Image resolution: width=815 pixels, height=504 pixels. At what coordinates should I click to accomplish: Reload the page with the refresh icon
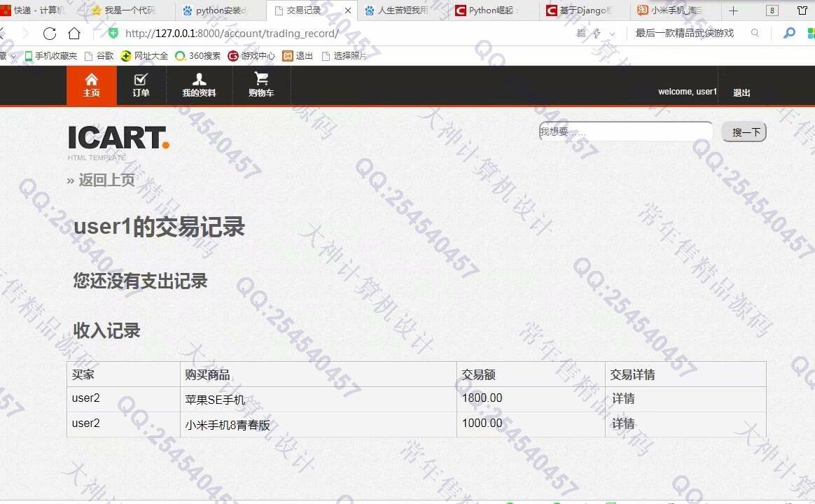click(x=50, y=34)
